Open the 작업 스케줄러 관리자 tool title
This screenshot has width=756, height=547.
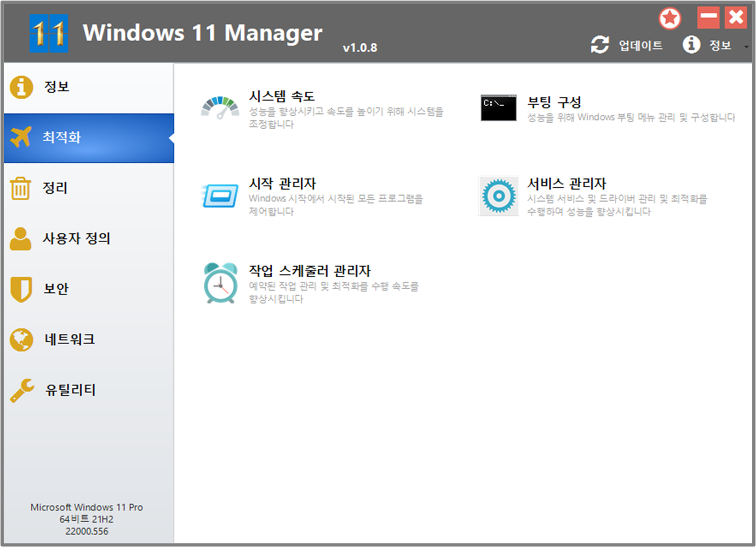(310, 270)
